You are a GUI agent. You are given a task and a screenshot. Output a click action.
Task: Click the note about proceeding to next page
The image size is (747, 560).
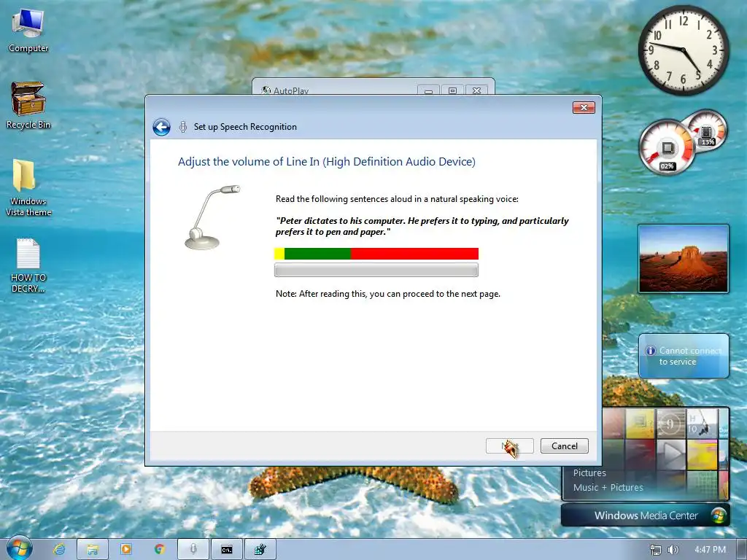[x=388, y=294]
